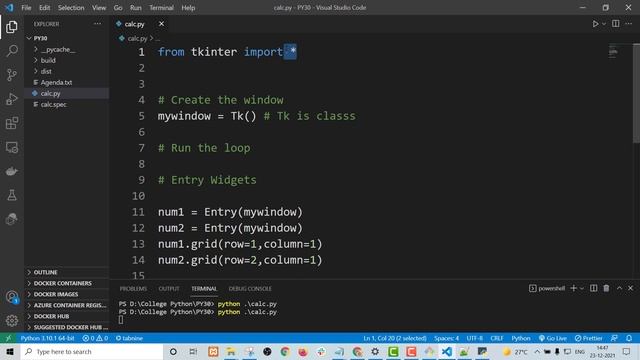Image resolution: width=640 pixels, height=360 pixels.
Task: Expand the OUTLINE section
Action: coord(67,272)
